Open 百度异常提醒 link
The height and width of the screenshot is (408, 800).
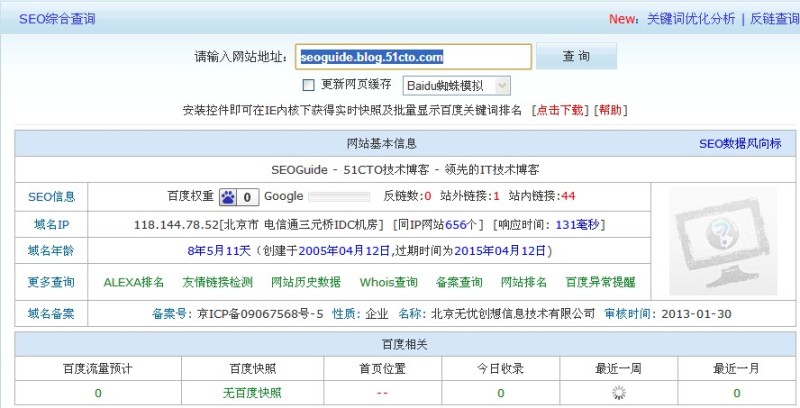click(x=600, y=282)
